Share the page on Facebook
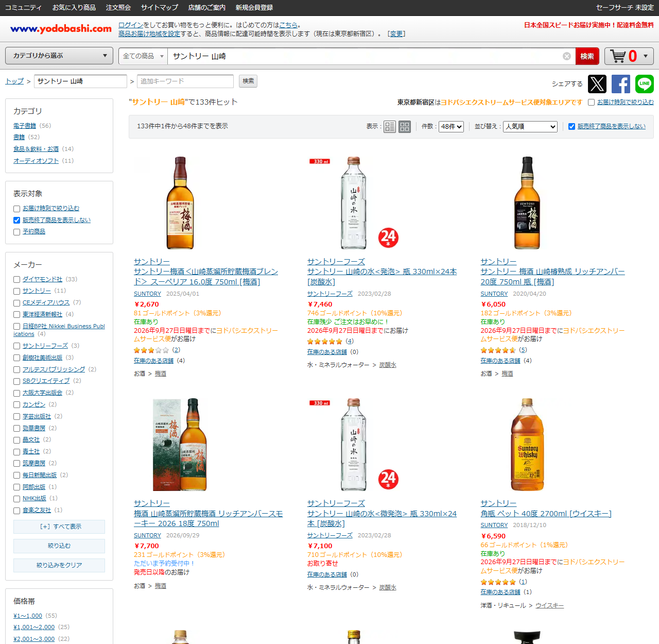Image resolution: width=659 pixels, height=644 pixels. click(x=621, y=84)
